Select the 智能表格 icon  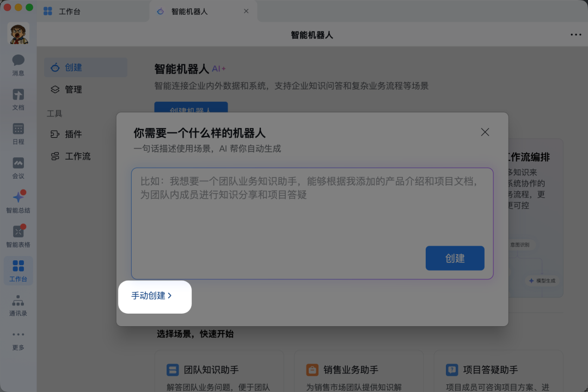[18, 235]
